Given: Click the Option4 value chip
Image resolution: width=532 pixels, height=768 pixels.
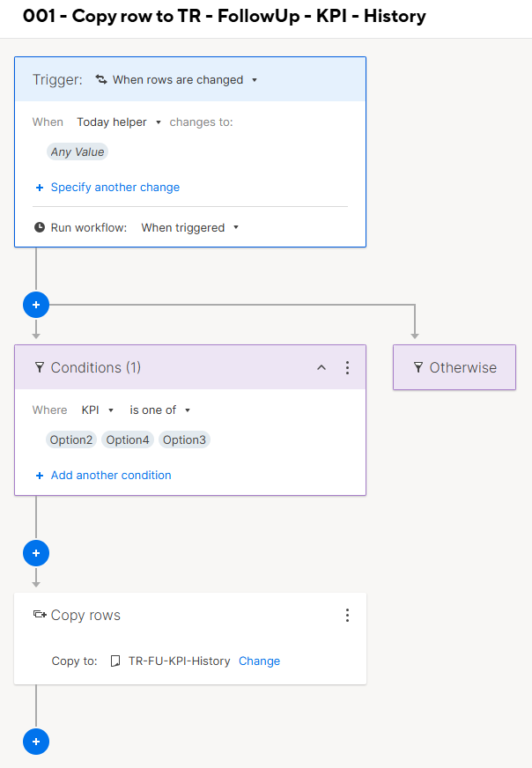Looking at the screenshot, I should [128, 440].
